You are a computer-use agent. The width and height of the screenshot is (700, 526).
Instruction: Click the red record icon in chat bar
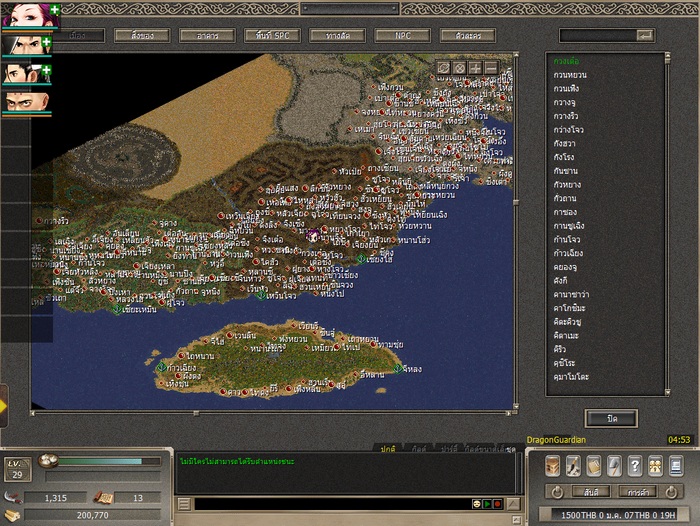(x=497, y=504)
